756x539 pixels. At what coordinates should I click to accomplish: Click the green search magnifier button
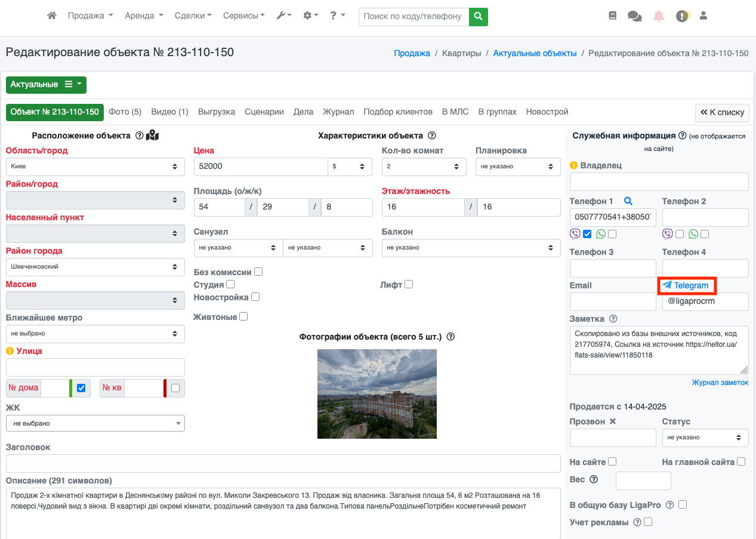click(x=478, y=17)
